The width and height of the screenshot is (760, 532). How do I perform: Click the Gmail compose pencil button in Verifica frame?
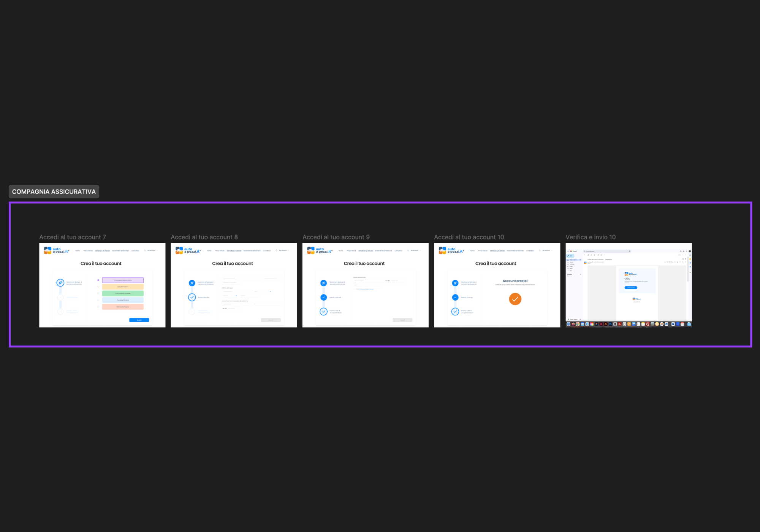570,256
